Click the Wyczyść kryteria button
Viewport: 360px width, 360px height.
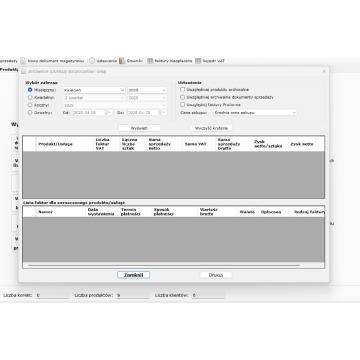[x=211, y=128]
